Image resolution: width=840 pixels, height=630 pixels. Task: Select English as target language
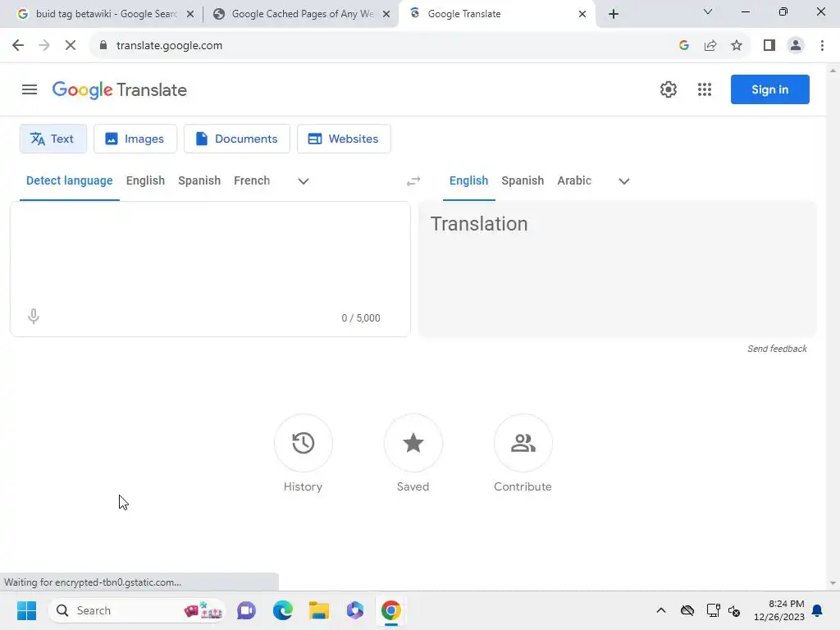[468, 180]
